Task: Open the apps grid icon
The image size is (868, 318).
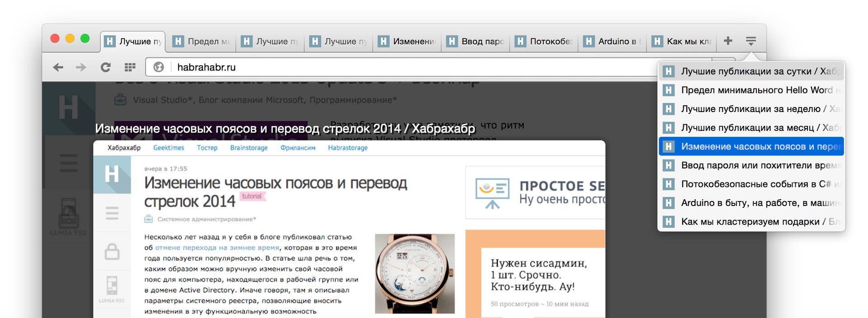Action: [130, 67]
